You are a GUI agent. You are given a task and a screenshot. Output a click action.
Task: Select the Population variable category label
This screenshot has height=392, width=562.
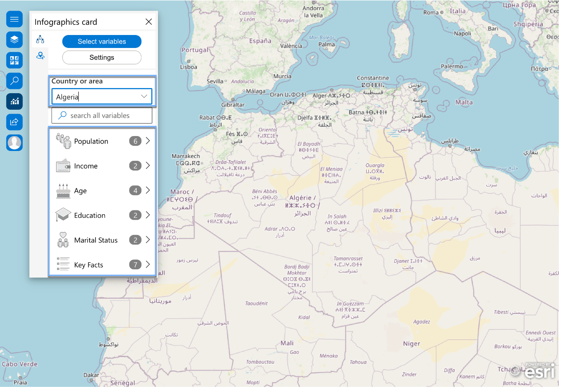(x=91, y=142)
